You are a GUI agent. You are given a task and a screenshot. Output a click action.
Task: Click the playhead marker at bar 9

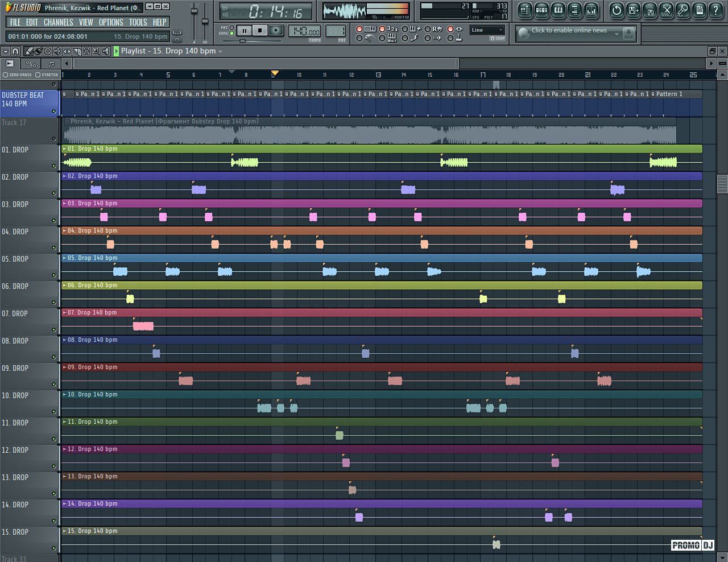click(275, 73)
